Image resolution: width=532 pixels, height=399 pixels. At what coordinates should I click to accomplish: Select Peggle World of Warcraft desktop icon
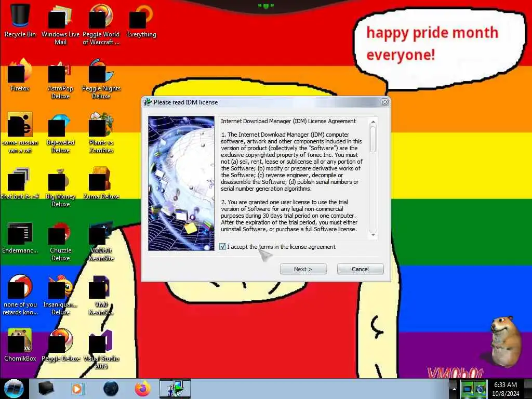[x=101, y=24]
